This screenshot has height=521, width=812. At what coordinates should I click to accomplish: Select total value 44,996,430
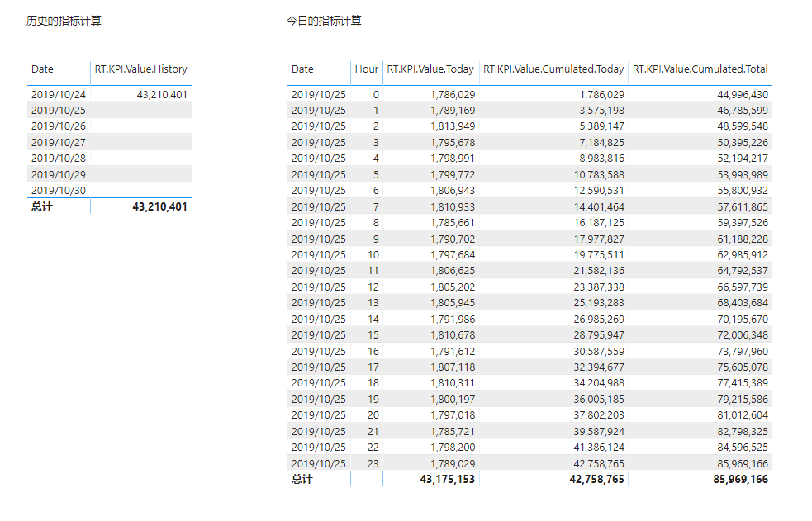coord(743,95)
